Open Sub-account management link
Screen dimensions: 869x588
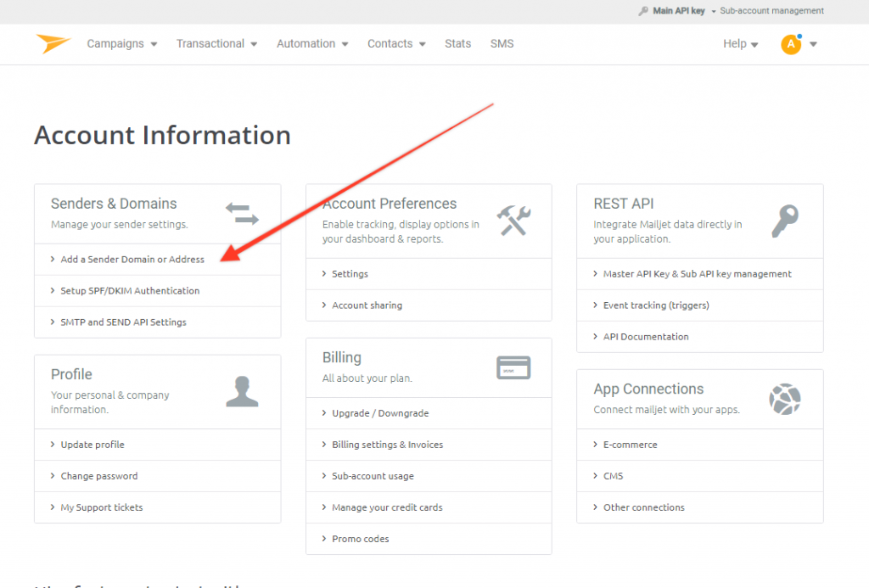(771, 11)
